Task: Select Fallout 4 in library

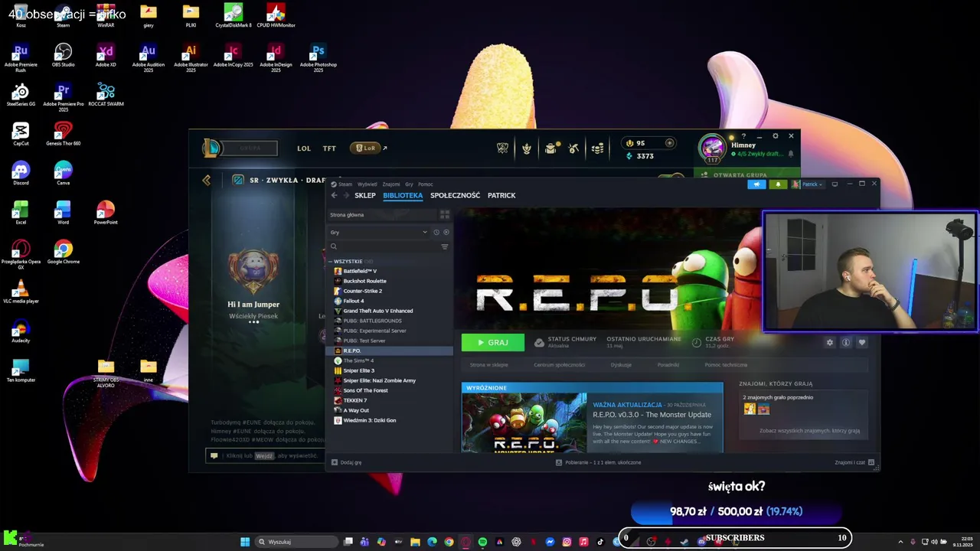Action: pyautogui.click(x=354, y=301)
